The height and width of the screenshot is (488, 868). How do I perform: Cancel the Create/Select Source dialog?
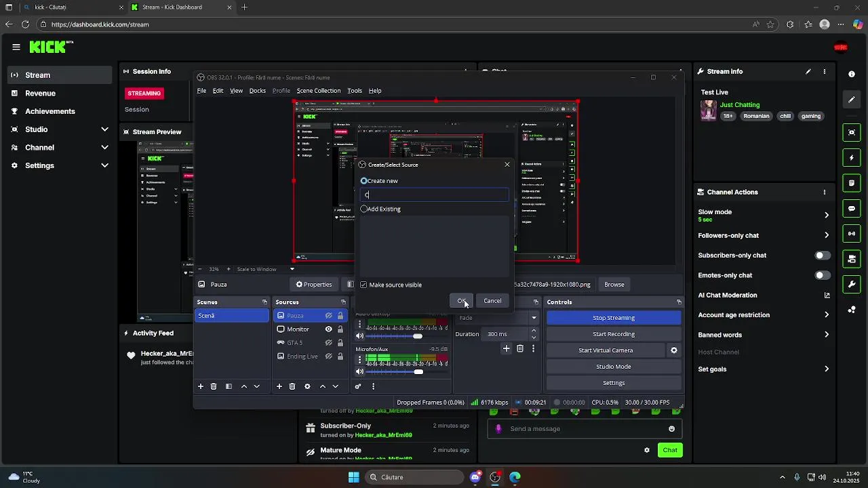click(492, 301)
